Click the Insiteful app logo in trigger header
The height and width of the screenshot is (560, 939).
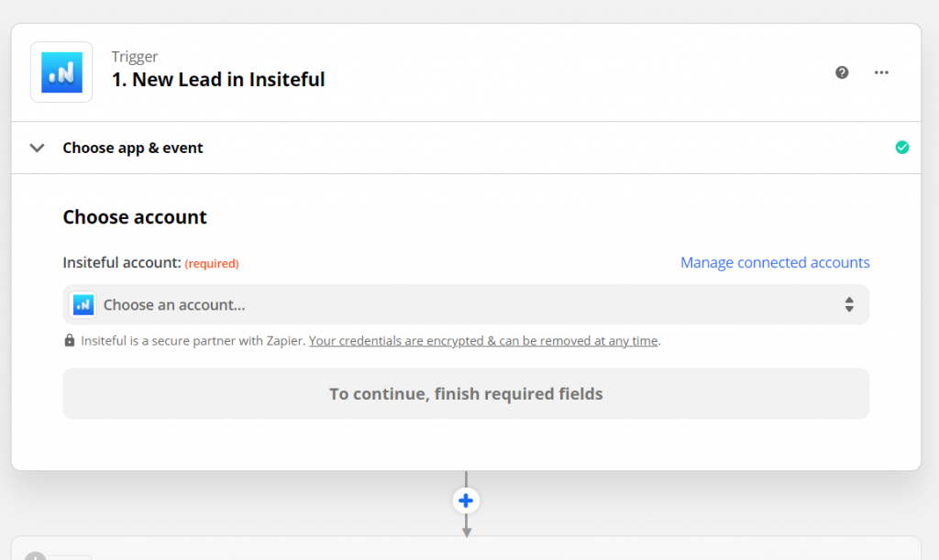coord(61,72)
